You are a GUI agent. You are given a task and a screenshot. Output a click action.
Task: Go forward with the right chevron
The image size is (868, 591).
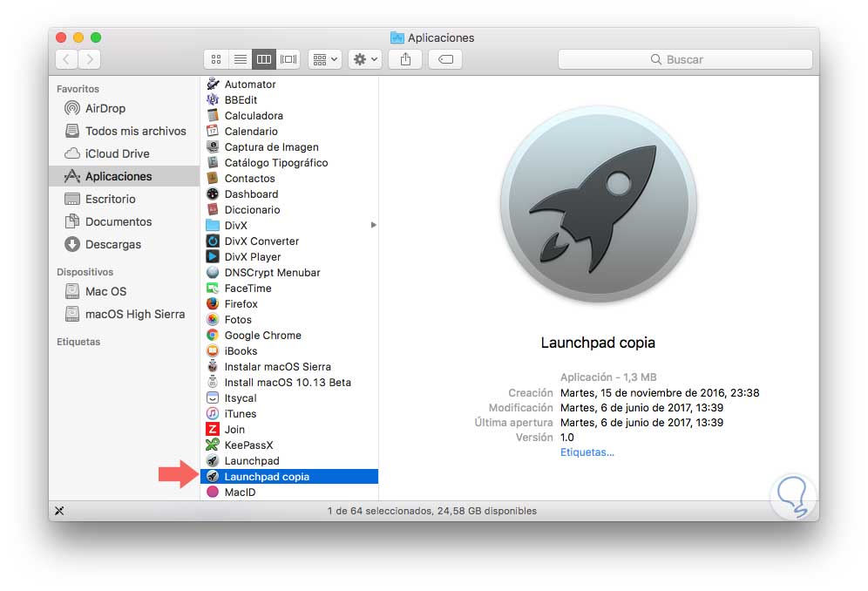pyautogui.click(x=90, y=59)
